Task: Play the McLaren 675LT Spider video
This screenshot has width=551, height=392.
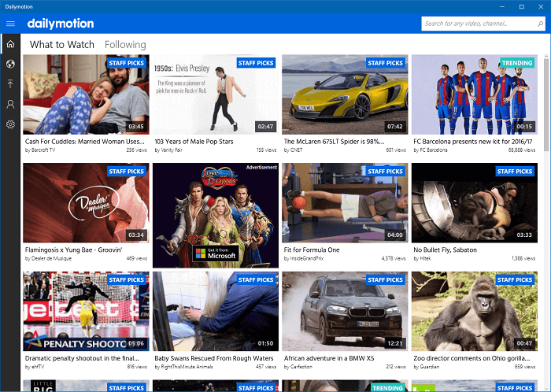Action: [345, 94]
